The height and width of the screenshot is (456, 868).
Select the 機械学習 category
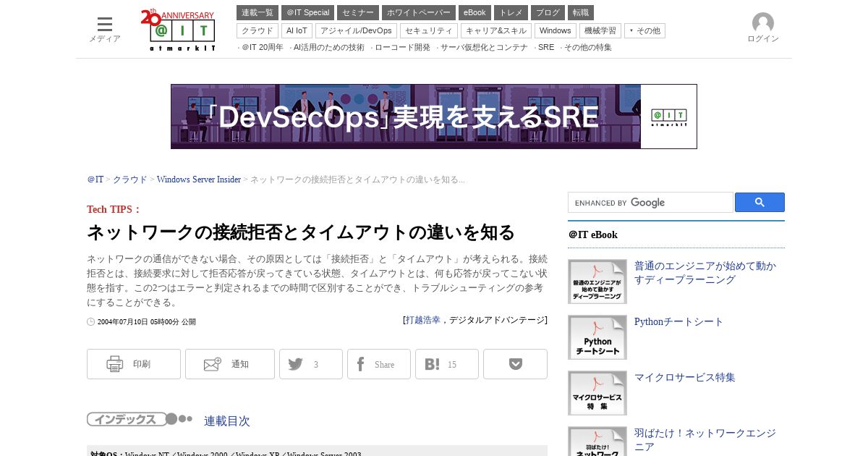pos(600,31)
